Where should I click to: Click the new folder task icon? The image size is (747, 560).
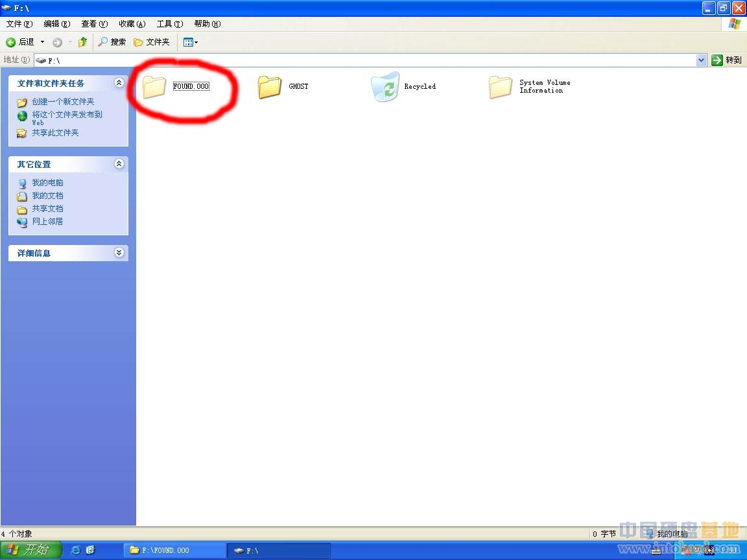[x=22, y=102]
